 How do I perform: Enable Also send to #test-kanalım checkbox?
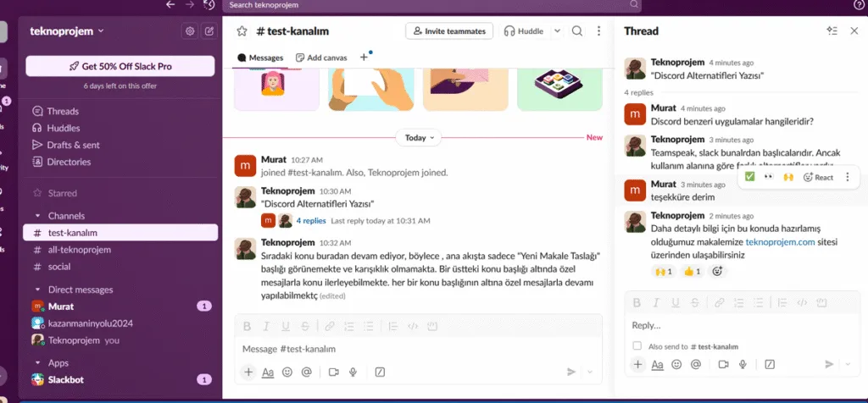pos(637,346)
